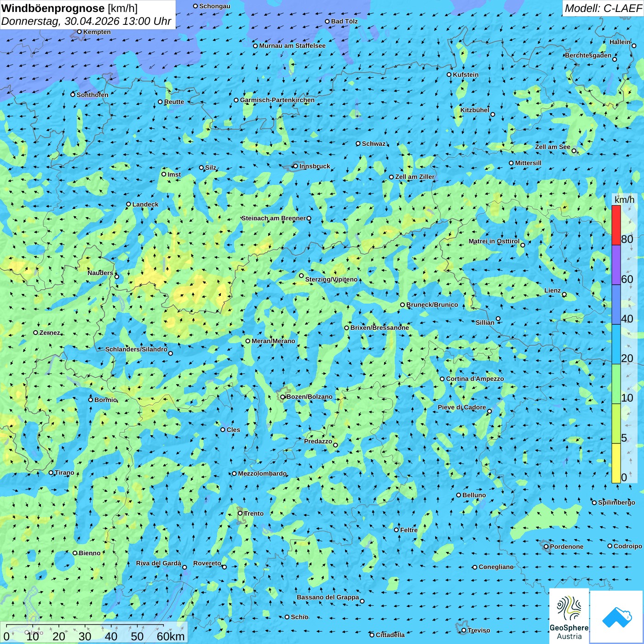Click the 'Spilimbergo' label

[x=616, y=502]
